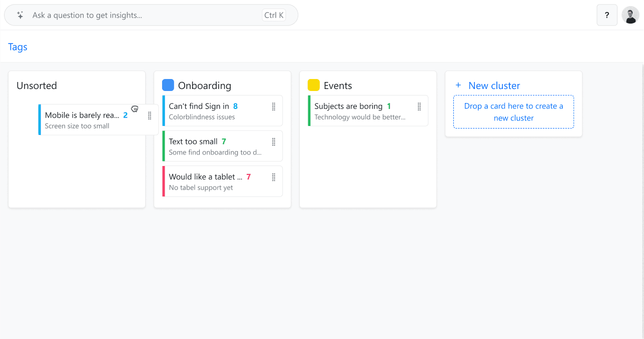Click the count badge '7' on the tablet card
This screenshot has width=644, height=339.
pos(248,177)
